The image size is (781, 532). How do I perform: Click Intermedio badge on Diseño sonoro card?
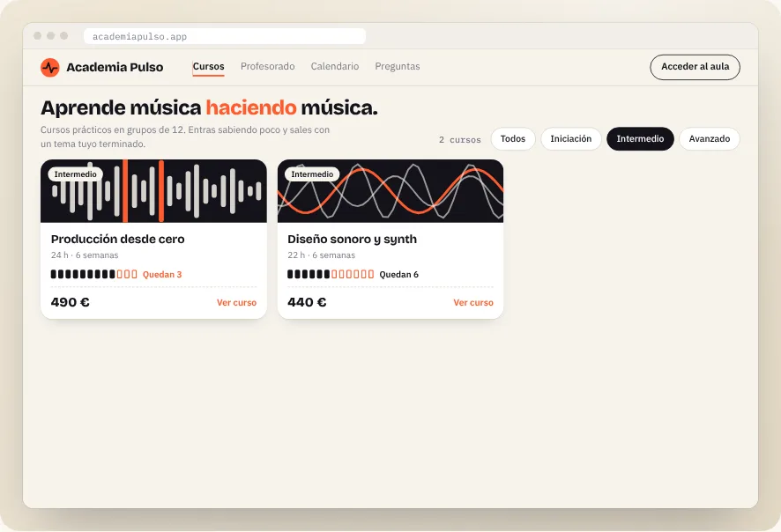(x=312, y=174)
